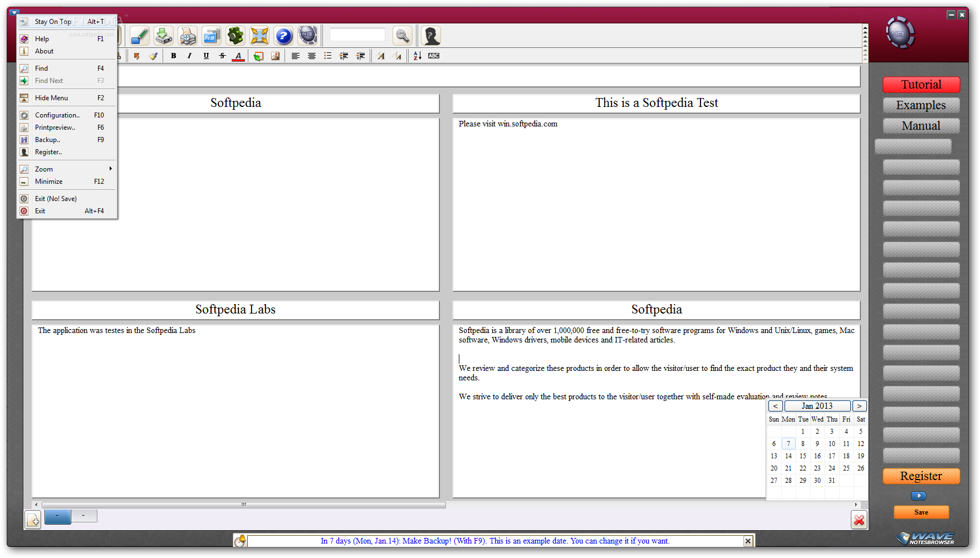Image resolution: width=980 pixels, height=558 pixels.
Task: Click the horizontal scrollbar thumb
Action: click(x=244, y=505)
